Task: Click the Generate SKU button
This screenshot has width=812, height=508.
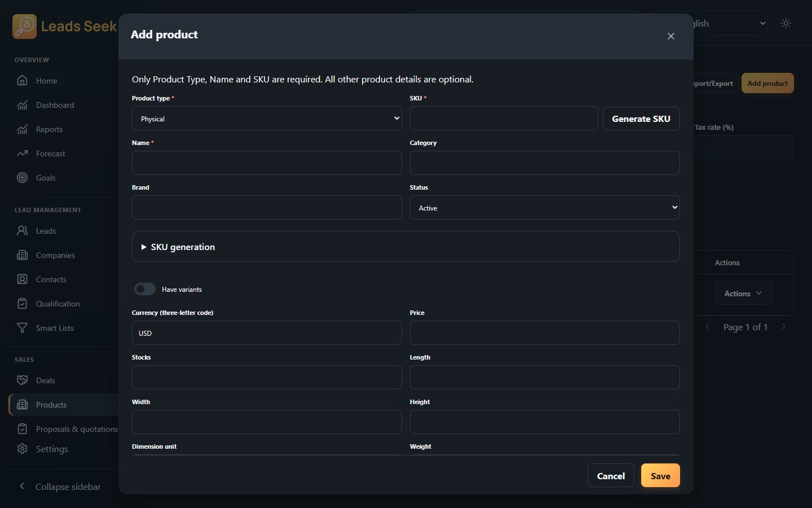Action: tap(641, 119)
